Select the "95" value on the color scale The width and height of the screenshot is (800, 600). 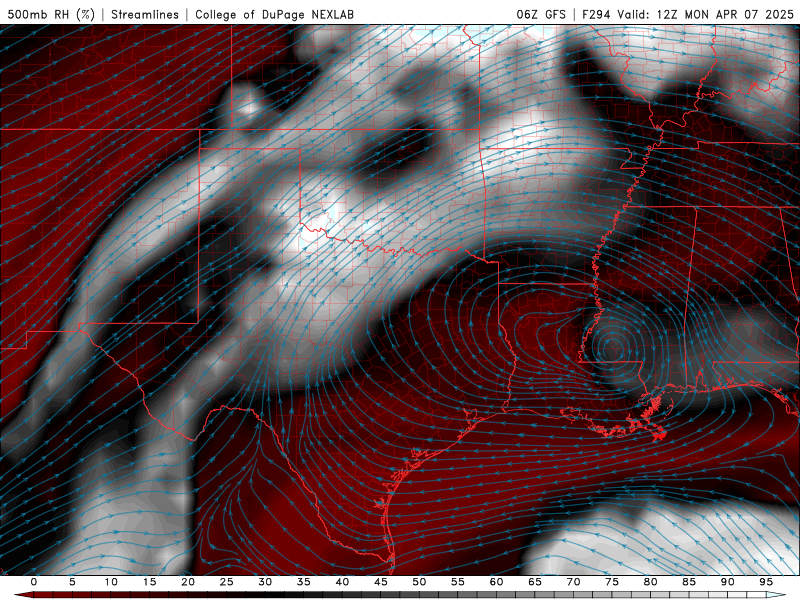click(x=766, y=582)
